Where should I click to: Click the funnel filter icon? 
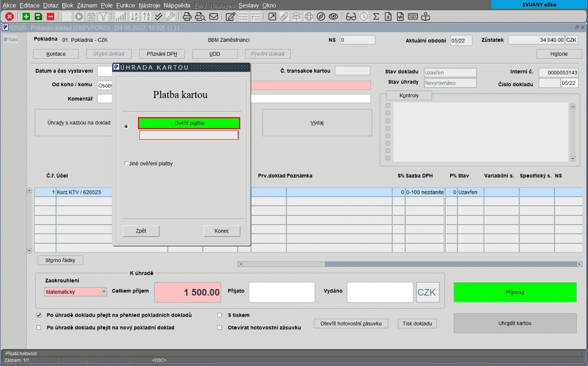pyautogui.click(x=103, y=17)
